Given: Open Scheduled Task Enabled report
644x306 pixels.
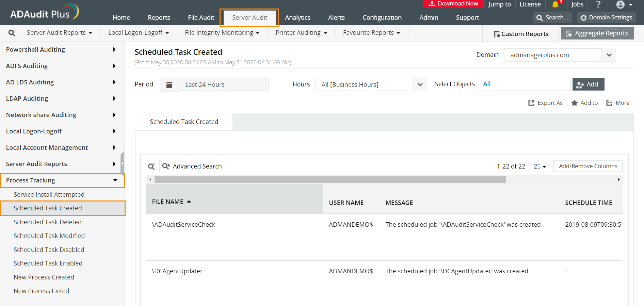Looking at the screenshot, I should pyautogui.click(x=48, y=263).
